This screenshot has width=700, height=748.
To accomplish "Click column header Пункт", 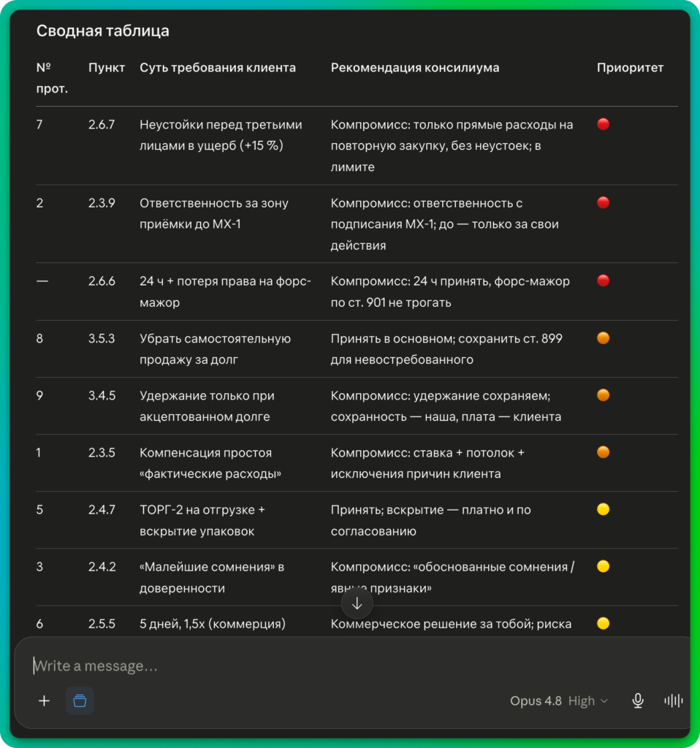I will pos(107,68).
